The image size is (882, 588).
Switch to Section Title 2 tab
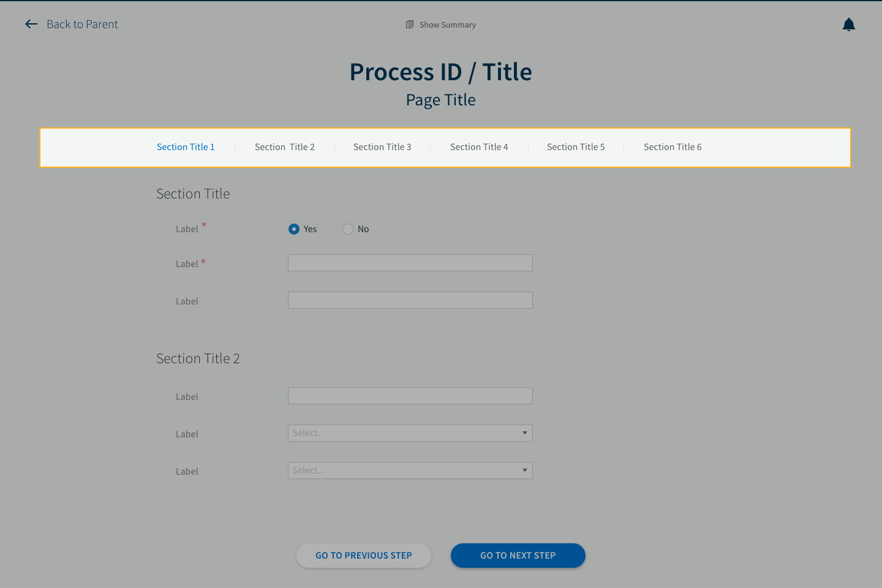[284, 146]
